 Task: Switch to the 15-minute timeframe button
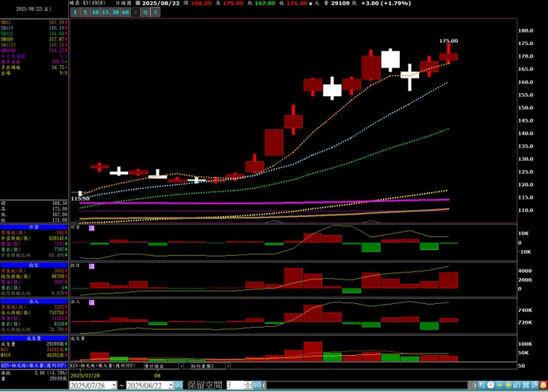[105, 13]
